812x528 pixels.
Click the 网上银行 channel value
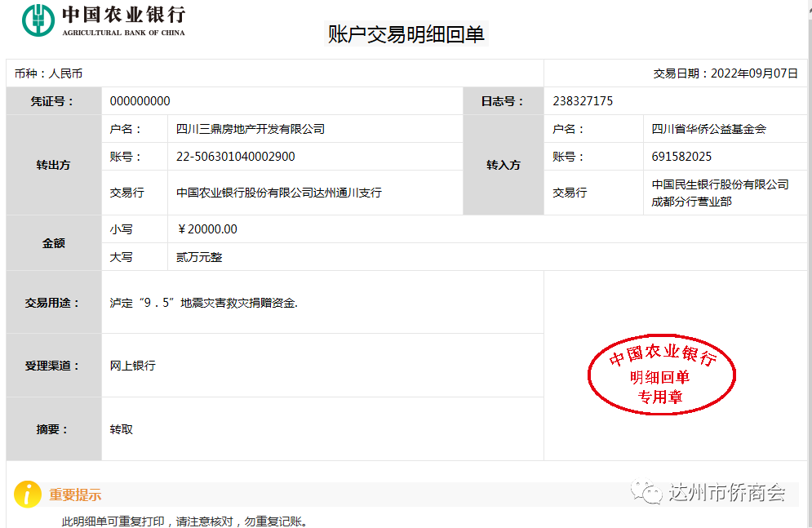coord(132,366)
